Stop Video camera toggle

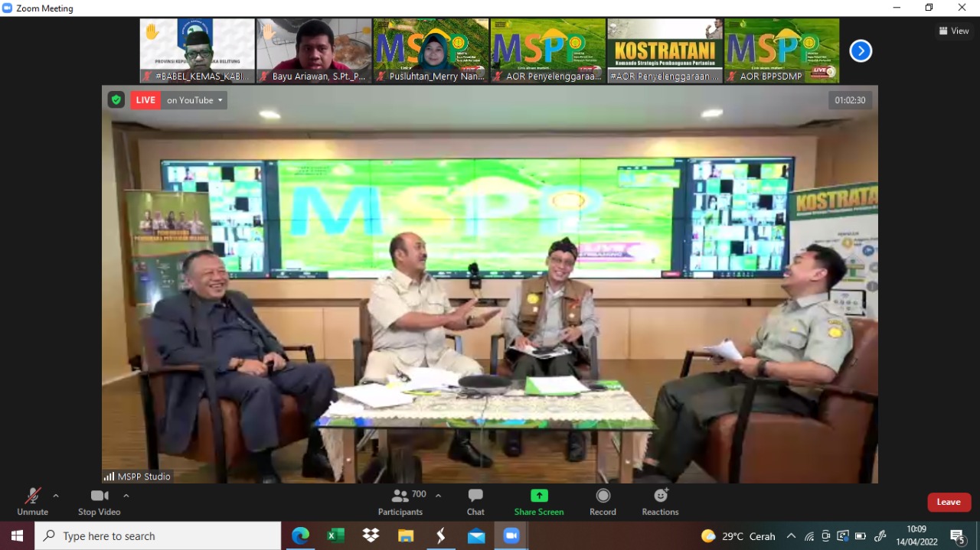(99, 501)
